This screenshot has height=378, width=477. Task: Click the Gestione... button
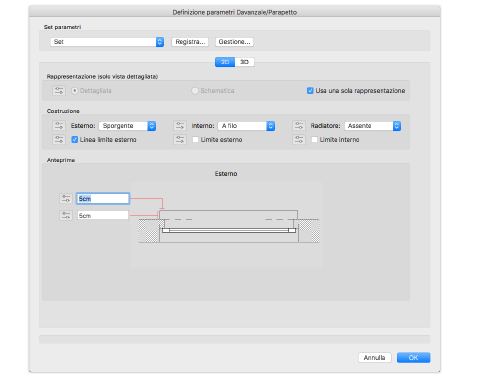pos(234,42)
